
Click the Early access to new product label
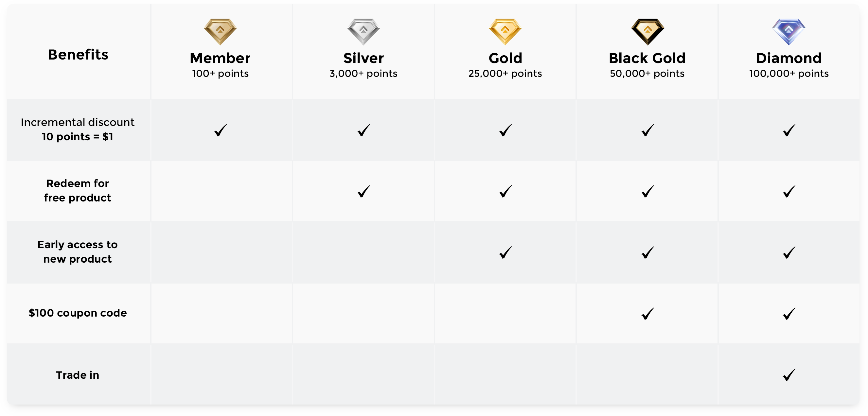[78, 251]
